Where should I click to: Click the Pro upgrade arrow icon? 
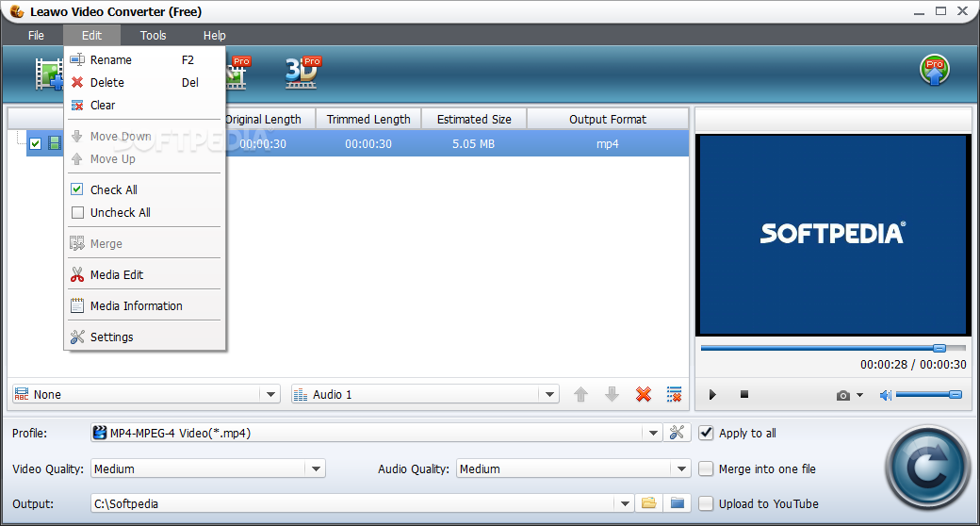[x=935, y=70]
